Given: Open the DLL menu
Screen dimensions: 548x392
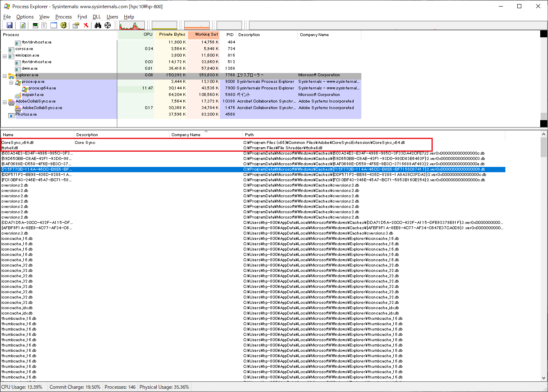Looking at the screenshot, I should tap(97, 17).
